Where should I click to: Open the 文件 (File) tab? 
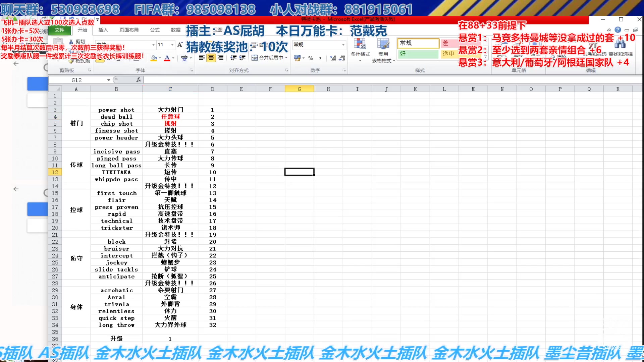coord(60,30)
